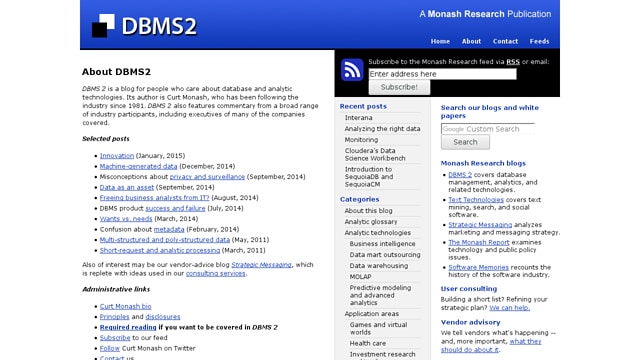The width and height of the screenshot is (640, 360).
Task: Open the Monitoring recent post
Action: pyautogui.click(x=361, y=140)
